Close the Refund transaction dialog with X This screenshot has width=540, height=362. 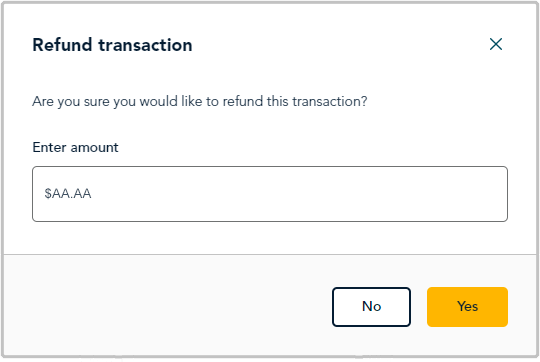[x=496, y=44]
